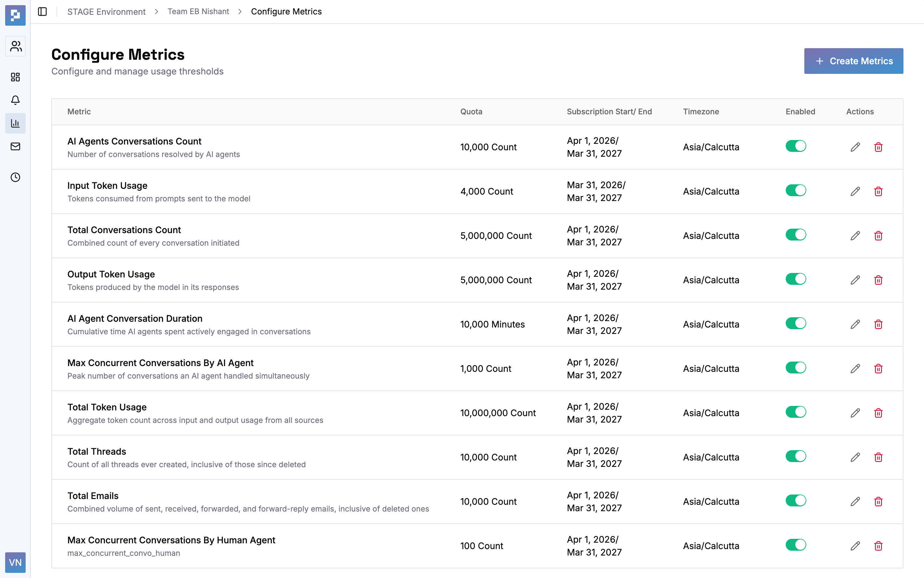This screenshot has width=924, height=578.
Task: Open the clock history sidebar icon
Action: pos(15,177)
